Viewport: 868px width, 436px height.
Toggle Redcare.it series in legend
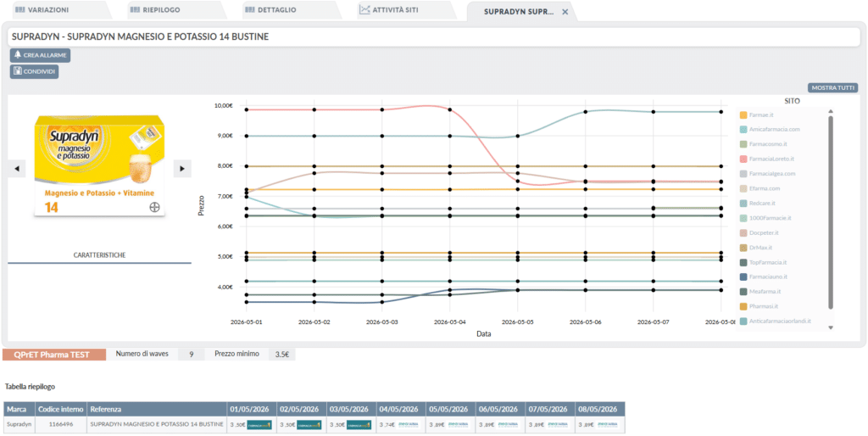[x=758, y=204]
